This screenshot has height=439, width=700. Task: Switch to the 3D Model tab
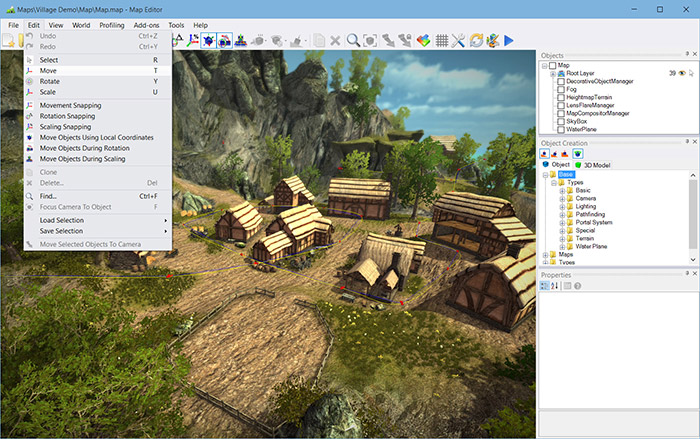592,165
